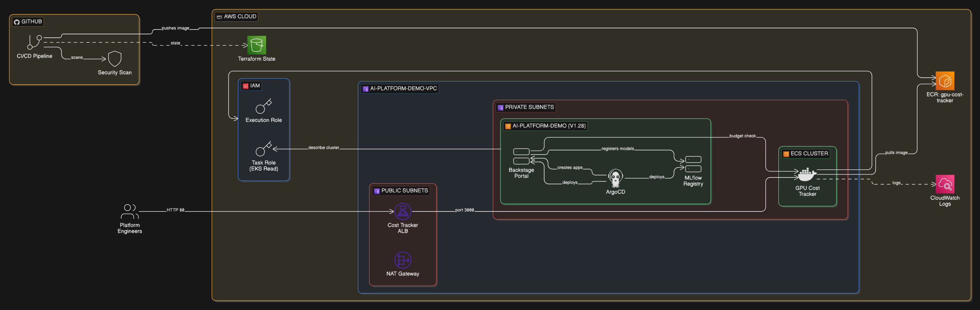
Task: Click the Terraform State S3 bucket icon
Action: (x=257, y=45)
